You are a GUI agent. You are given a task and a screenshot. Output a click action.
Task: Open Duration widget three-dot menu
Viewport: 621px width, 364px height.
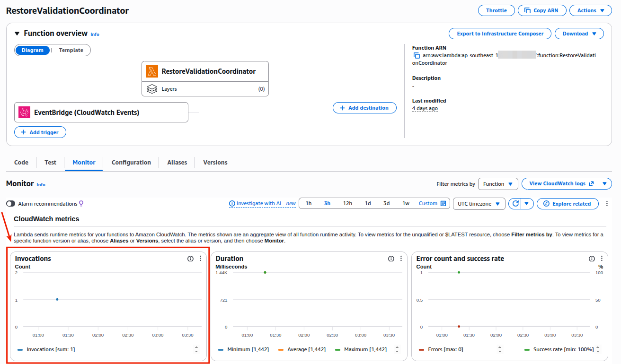point(401,259)
